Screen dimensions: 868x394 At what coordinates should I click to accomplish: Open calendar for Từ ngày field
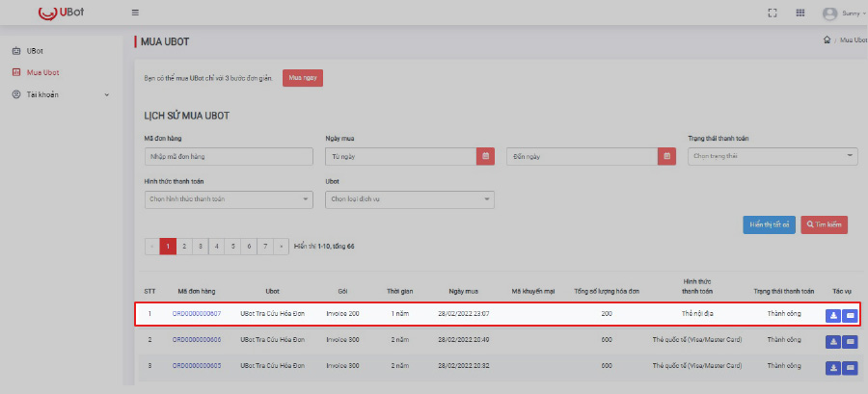485,156
